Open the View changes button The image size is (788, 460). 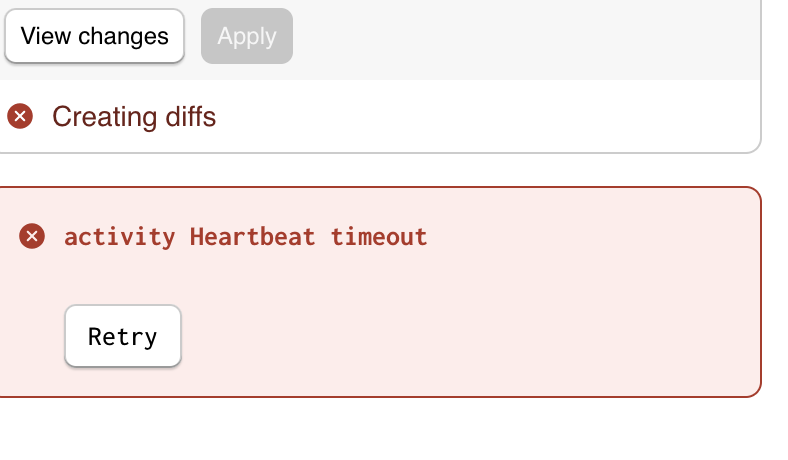coord(94,36)
